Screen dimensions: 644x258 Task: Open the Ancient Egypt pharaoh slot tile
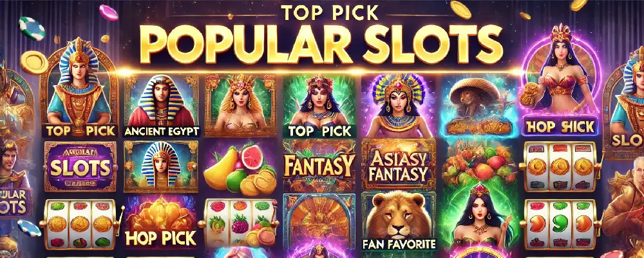coord(161,106)
